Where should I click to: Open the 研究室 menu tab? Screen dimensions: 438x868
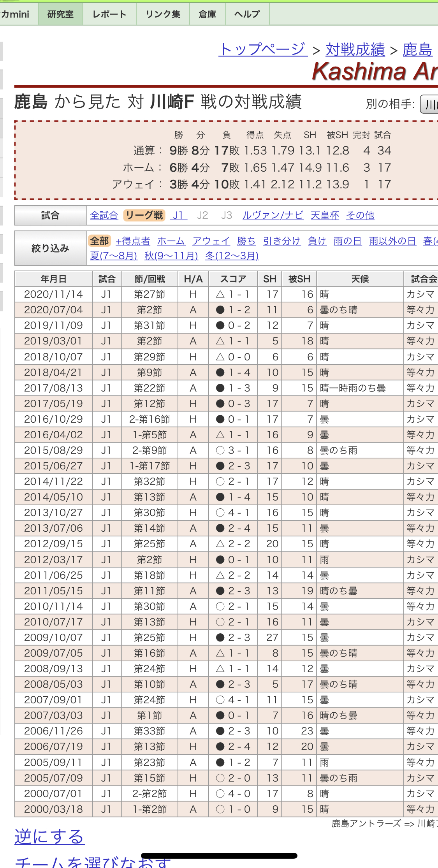pyautogui.click(x=60, y=14)
